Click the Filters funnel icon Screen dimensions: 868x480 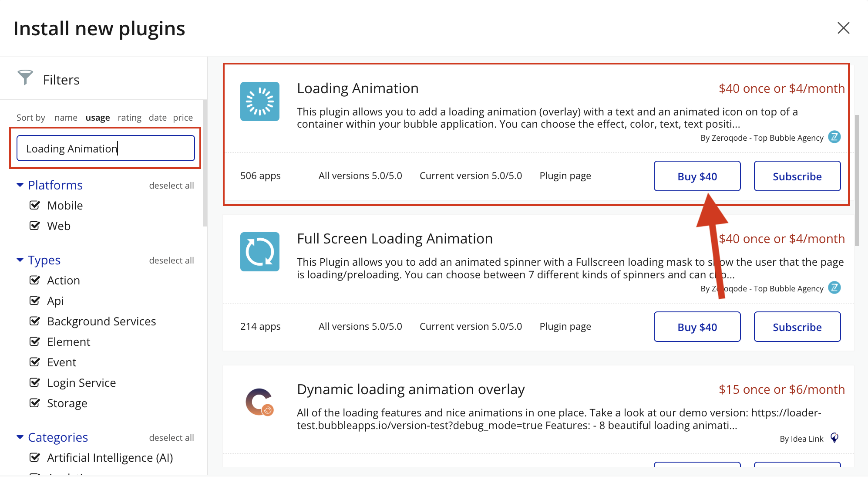coord(25,78)
